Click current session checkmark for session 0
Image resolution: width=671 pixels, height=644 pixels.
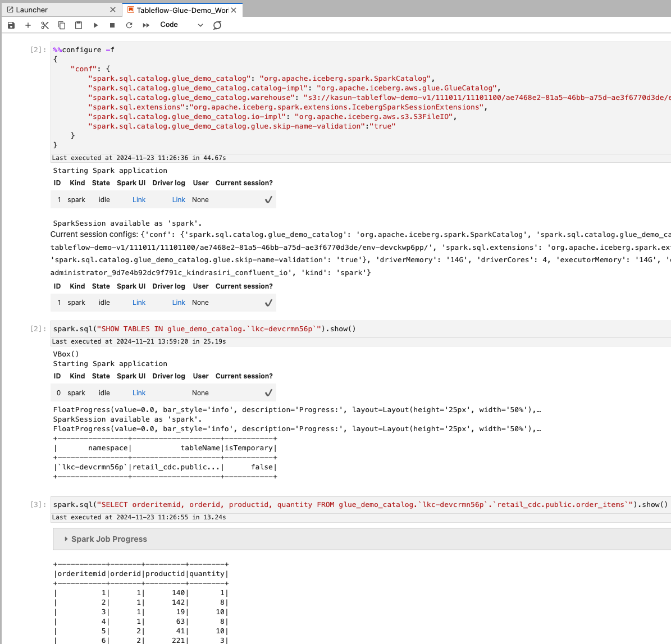(x=268, y=393)
